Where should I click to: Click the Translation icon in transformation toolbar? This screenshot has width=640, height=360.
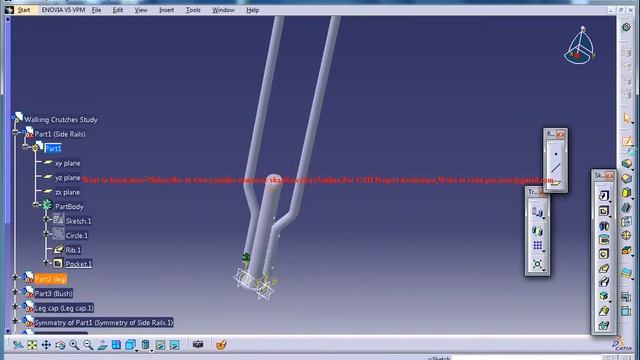[x=538, y=212]
